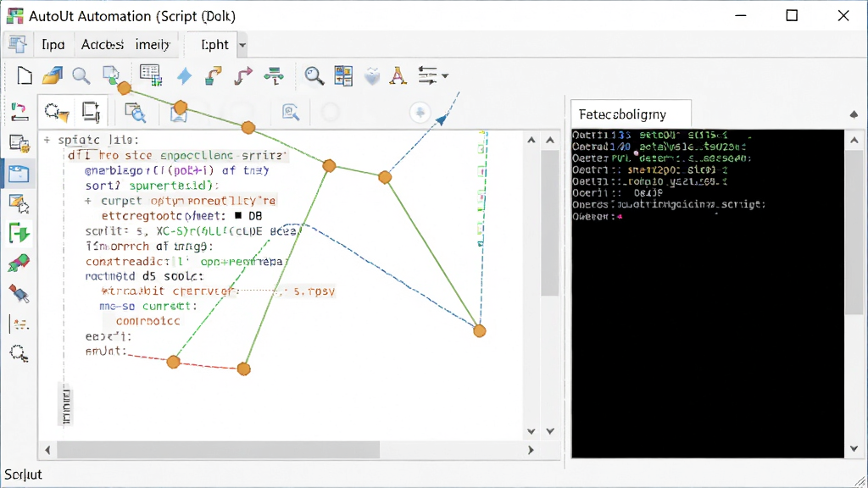
Task: Click the console scrollbar up arrow
Action: pyautogui.click(x=854, y=140)
